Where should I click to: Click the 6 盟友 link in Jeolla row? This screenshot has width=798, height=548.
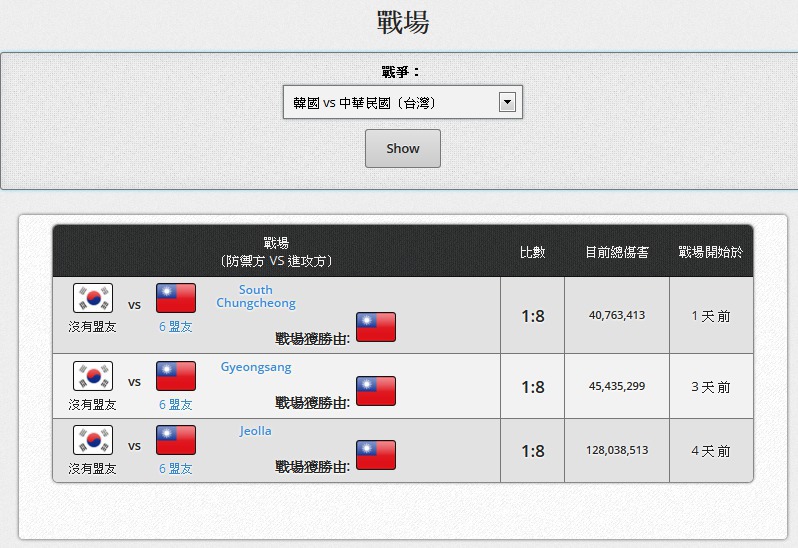176,469
